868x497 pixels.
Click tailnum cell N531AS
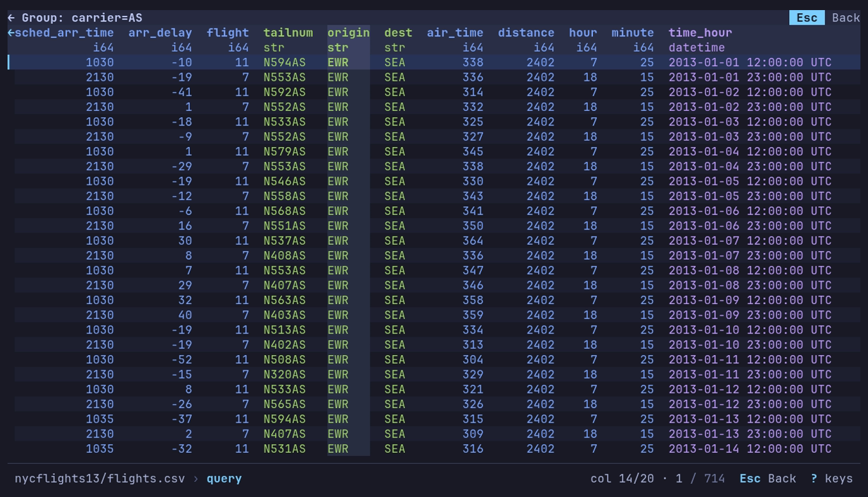click(x=284, y=448)
